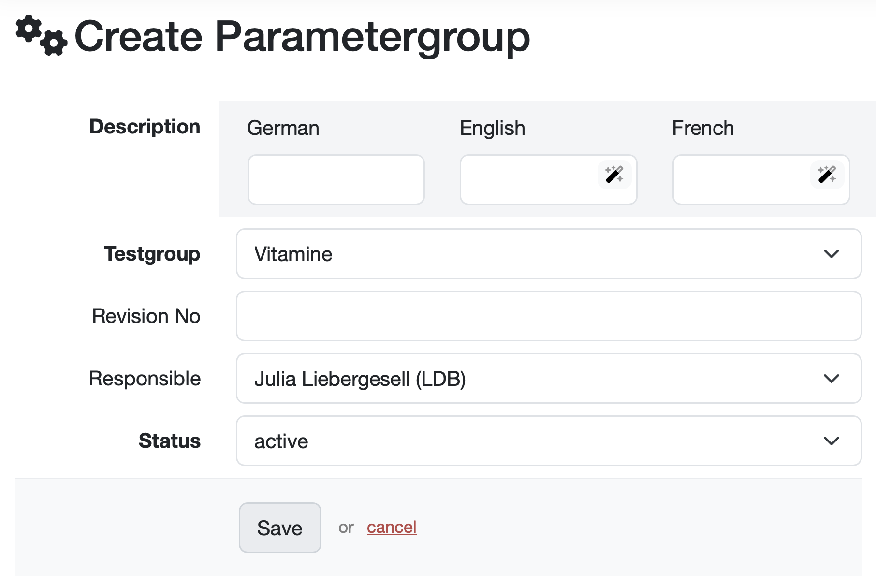The width and height of the screenshot is (876, 588).
Task: Click the Create Parametergroup heading text
Action: 302,36
